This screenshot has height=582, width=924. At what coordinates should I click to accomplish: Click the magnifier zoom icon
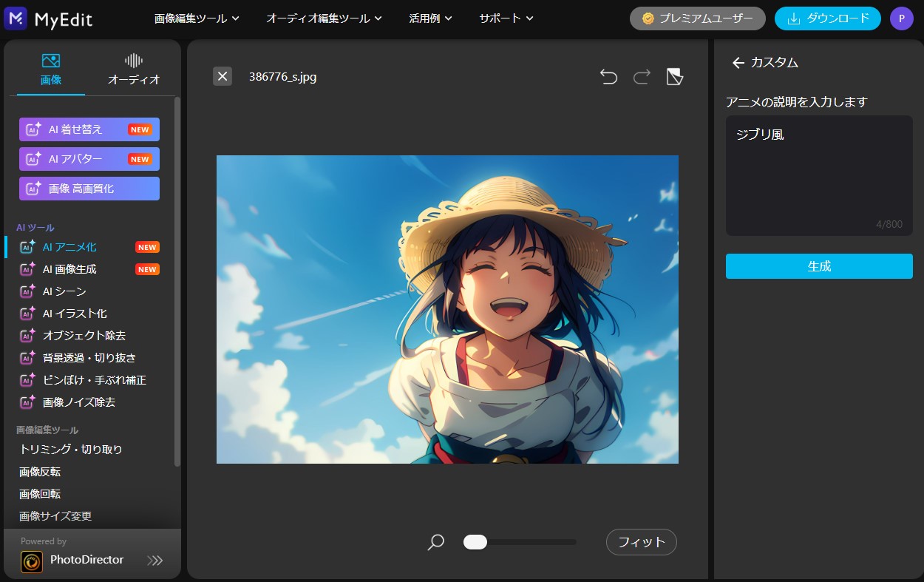click(x=436, y=542)
